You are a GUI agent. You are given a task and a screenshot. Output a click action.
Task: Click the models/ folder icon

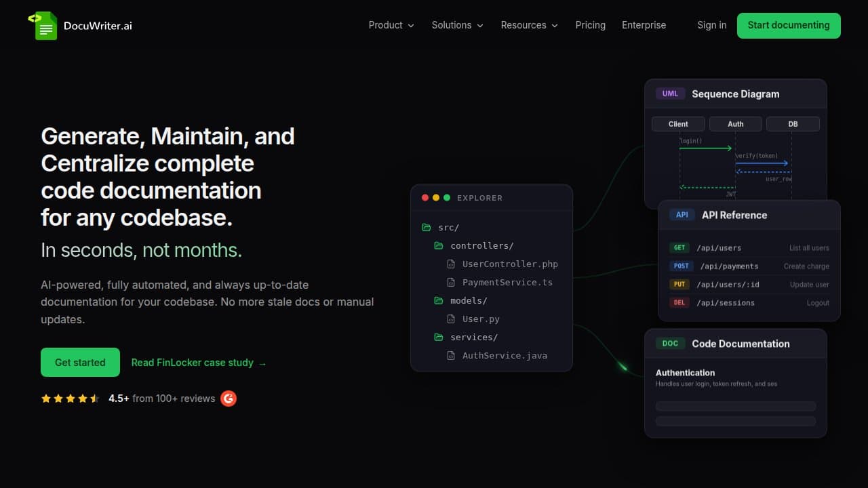coord(439,301)
